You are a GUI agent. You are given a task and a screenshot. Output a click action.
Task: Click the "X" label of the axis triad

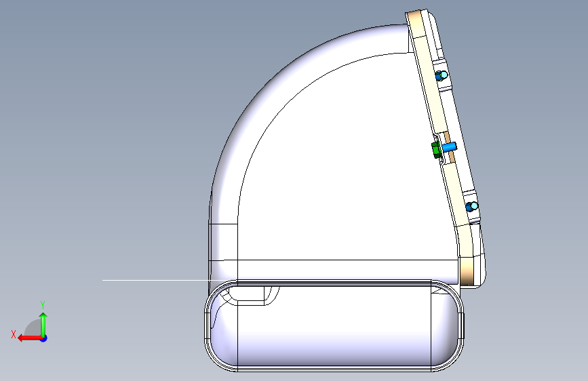coord(14,334)
